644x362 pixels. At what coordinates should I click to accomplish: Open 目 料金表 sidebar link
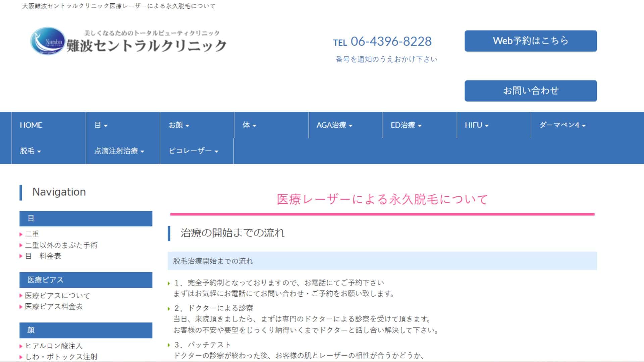(43, 256)
